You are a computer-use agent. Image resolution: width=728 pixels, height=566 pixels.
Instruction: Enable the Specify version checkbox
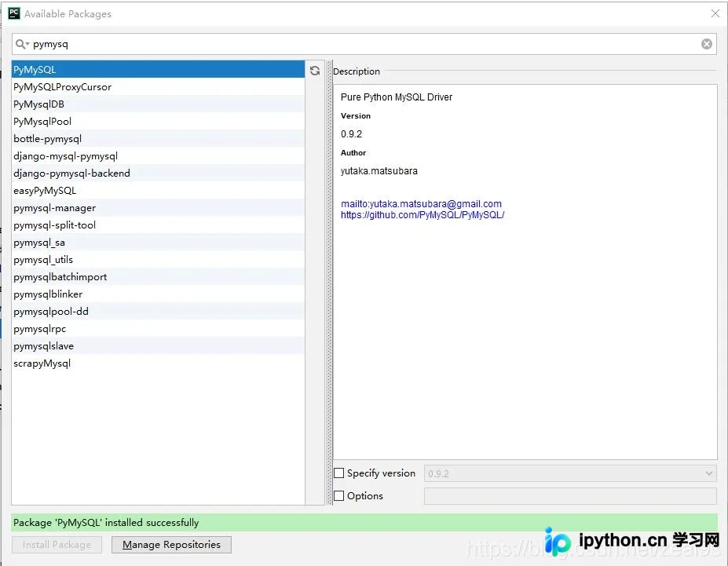339,473
